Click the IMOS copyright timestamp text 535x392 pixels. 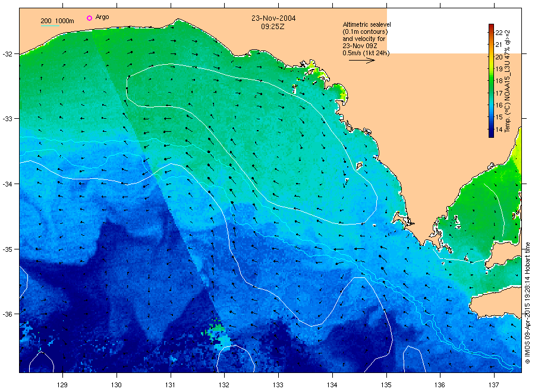click(527, 303)
